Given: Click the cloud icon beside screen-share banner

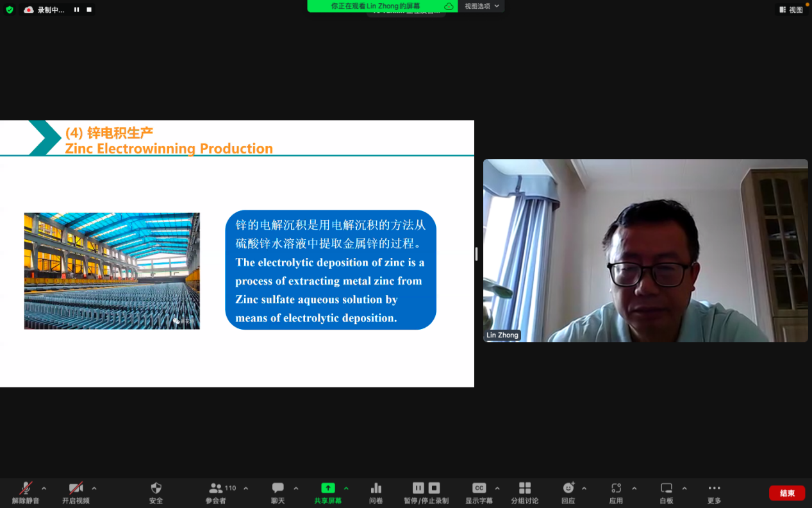Looking at the screenshot, I should (x=449, y=6).
